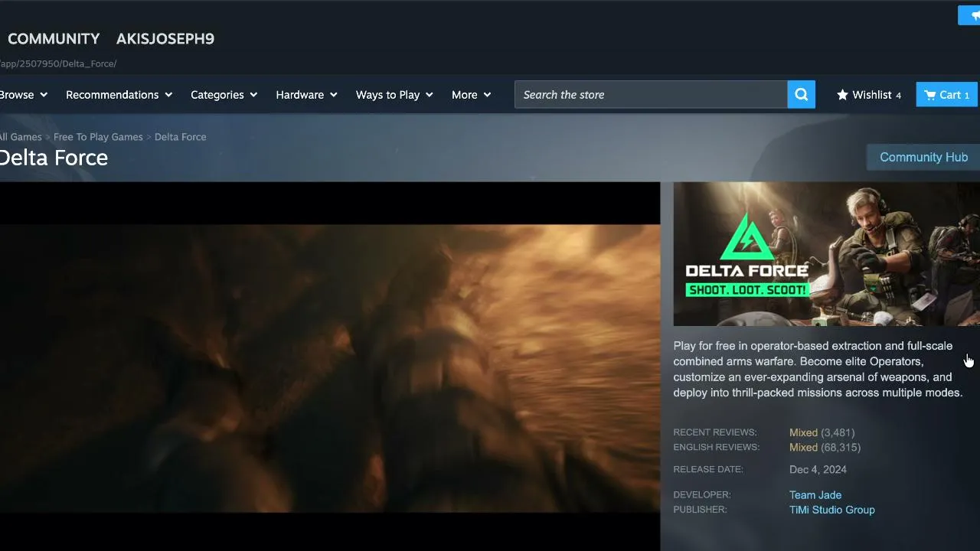Image resolution: width=980 pixels, height=551 pixels.
Task: Expand the Categories dropdown chevron
Action: [x=253, y=95]
